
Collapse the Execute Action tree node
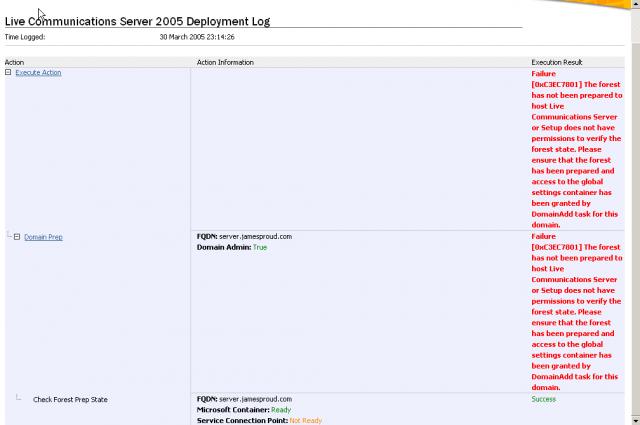tap(8, 72)
